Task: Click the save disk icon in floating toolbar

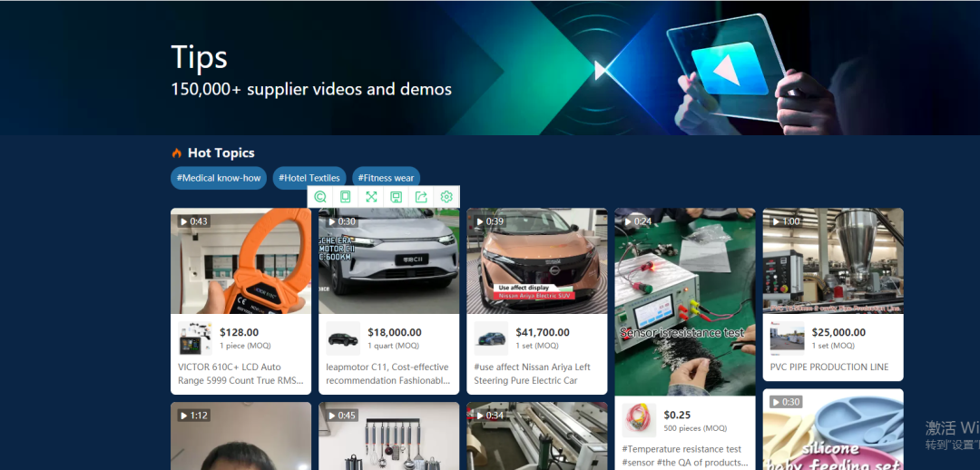Action: tap(396, 197)
